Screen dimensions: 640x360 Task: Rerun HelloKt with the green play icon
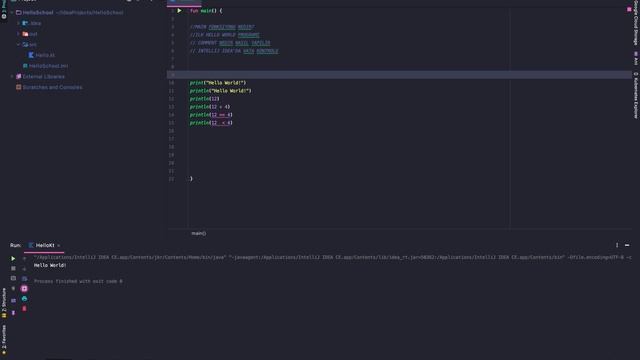(x=13, y=258)
